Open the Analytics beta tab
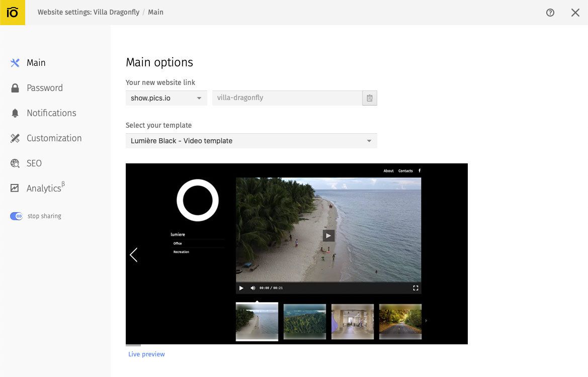 46,187
